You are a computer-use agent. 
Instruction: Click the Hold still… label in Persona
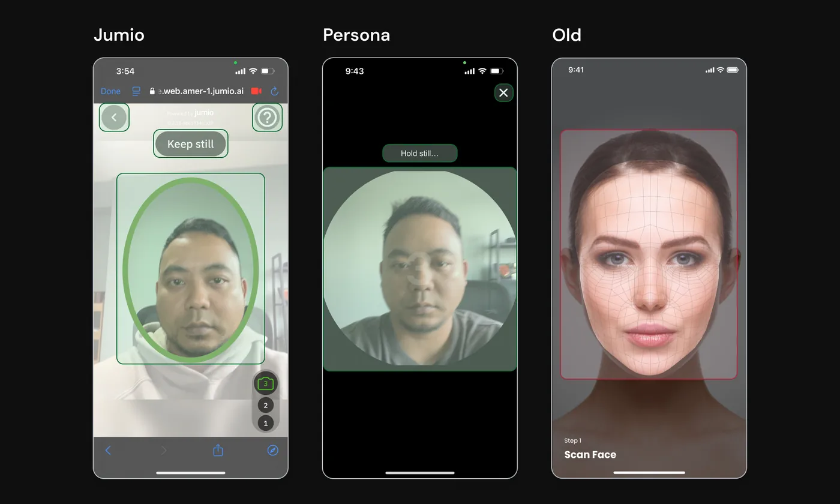tap(420, 154)
